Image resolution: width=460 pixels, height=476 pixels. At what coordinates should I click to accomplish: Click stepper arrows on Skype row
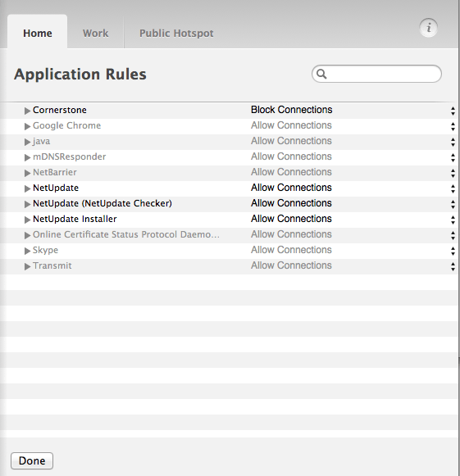pyautogui.click(x=453, y=251)
